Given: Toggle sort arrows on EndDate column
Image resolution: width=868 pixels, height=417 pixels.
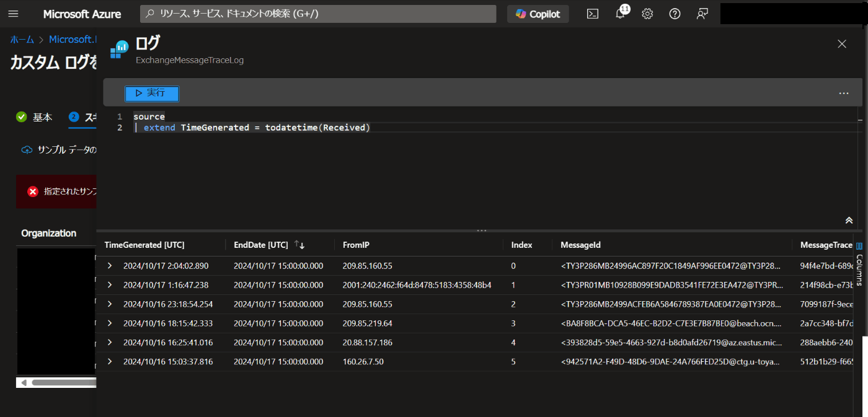Looking at the screenshot, I should click(x=300, y=245).
